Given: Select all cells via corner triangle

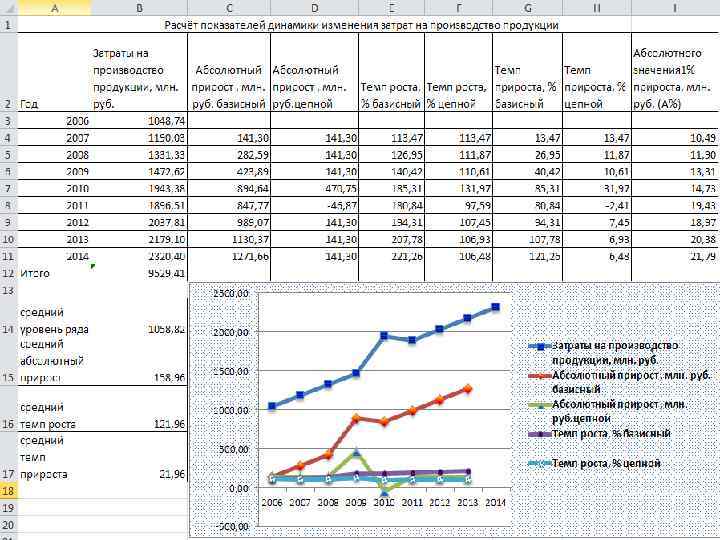Looking at the screenshot, I should click(x=8, y=7).
